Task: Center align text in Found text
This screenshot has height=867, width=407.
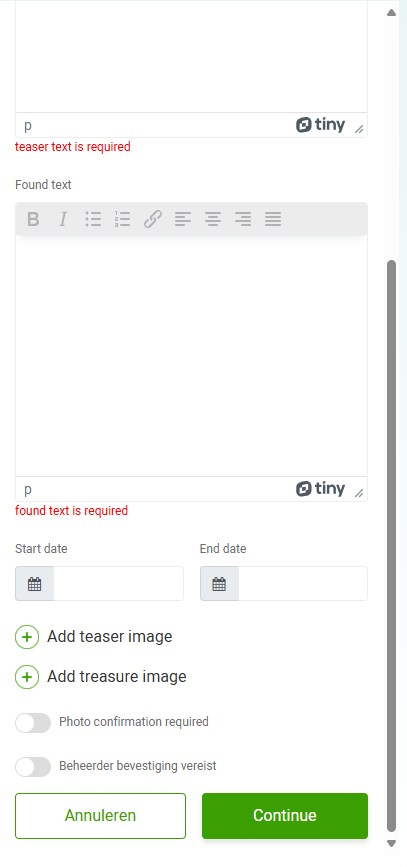Action: [x=212, y=219]
